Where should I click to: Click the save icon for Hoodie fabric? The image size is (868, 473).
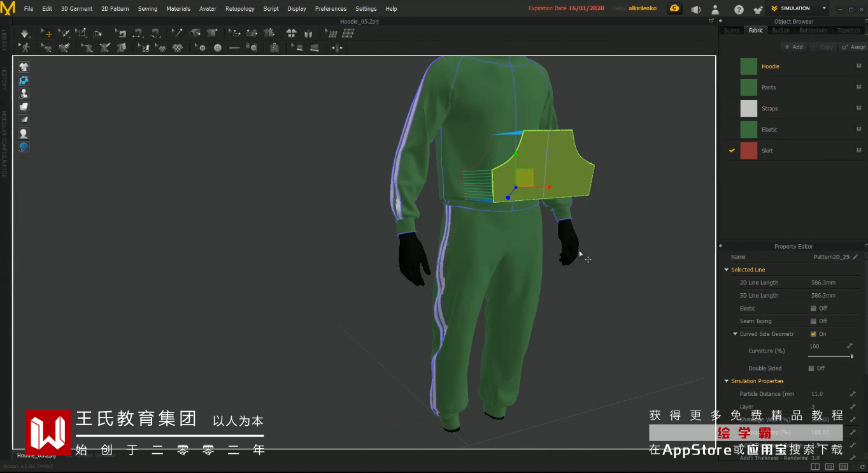pyautogui.click(x=859, y=66)
